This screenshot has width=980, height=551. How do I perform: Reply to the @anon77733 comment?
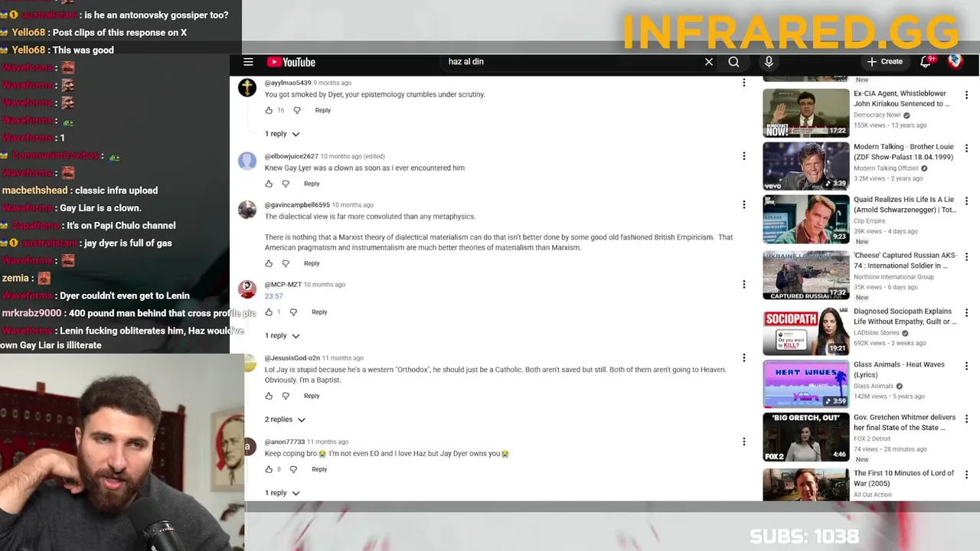click(319, 470)
